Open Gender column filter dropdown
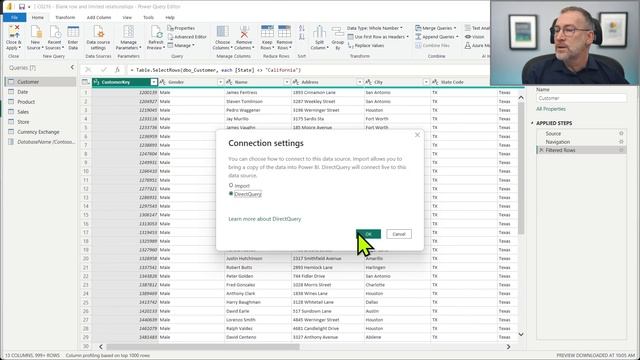This screenshot has height=360, width=640. pyautogui.click(x=220, y=82)
